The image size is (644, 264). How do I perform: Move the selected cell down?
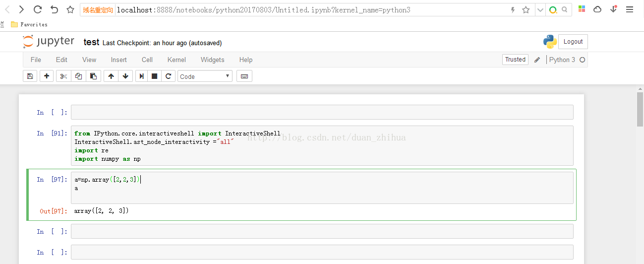[x=125, y=76]
